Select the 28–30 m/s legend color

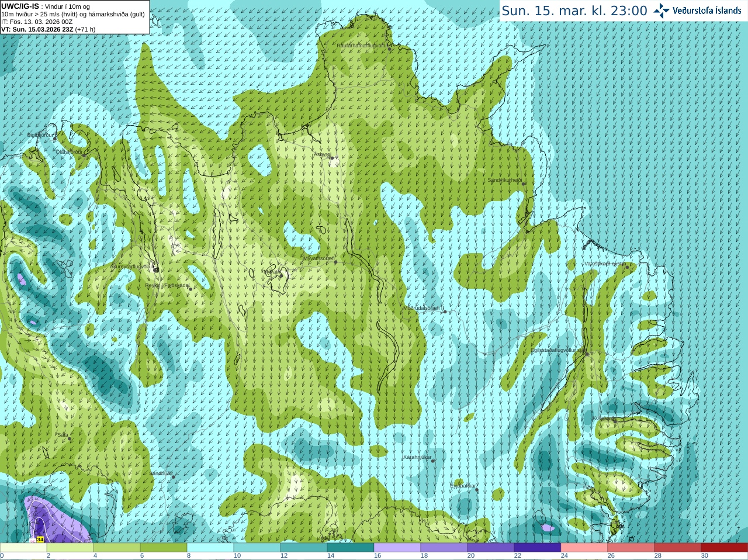678,548
